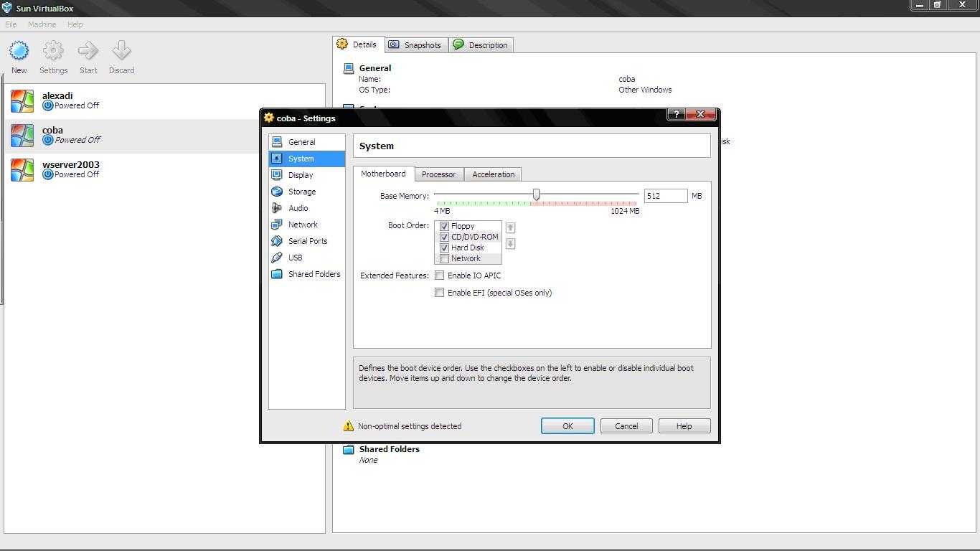The height and width of the screenshot is (551, 980).
Task: Open the Details tab
Action: (x=358, y=44)
